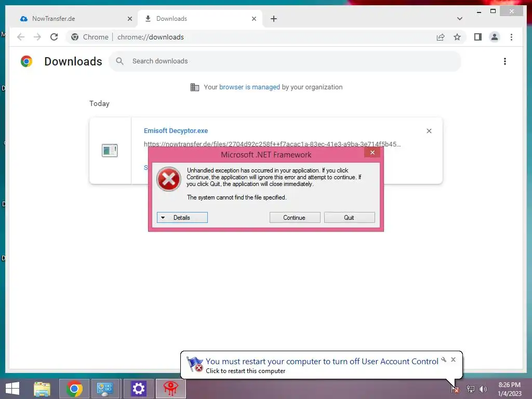Open the purple gear taskbar app
Image resolution: width=532 pixels, height=399 pixels.
pos(138,389)
